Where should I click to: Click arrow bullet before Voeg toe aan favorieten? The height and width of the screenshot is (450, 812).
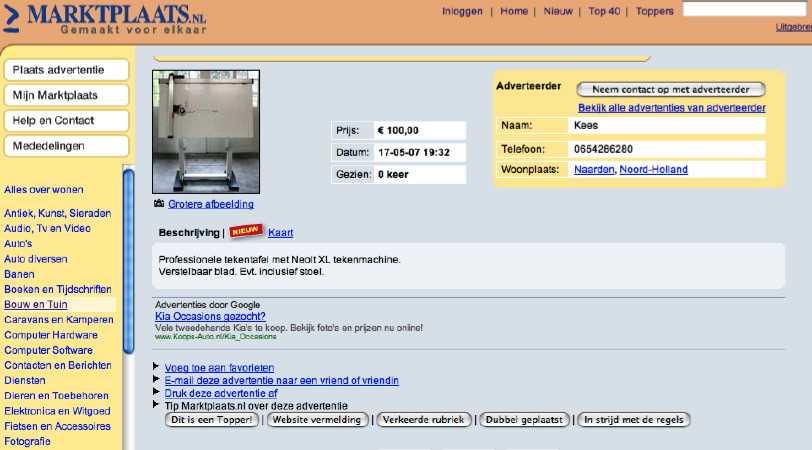156,367
